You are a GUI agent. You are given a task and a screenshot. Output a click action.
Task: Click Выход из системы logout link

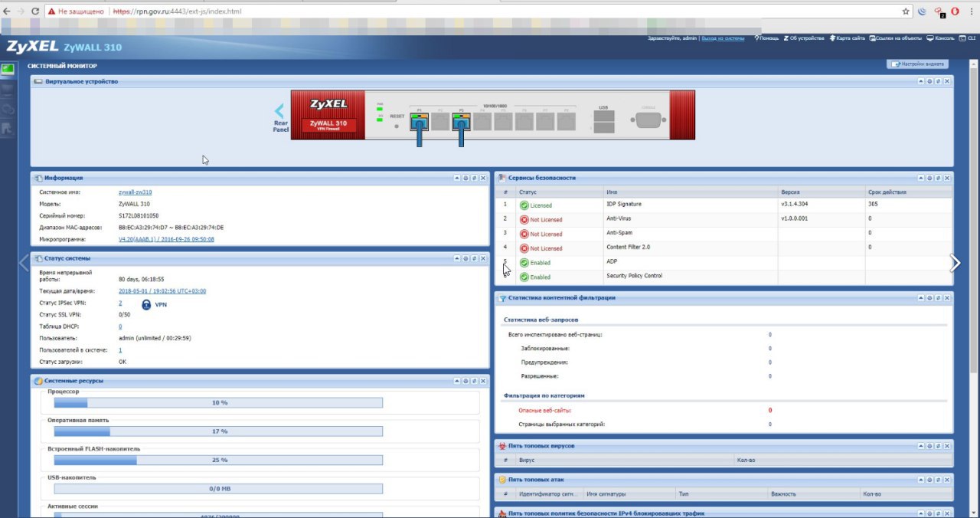(723, 38)
